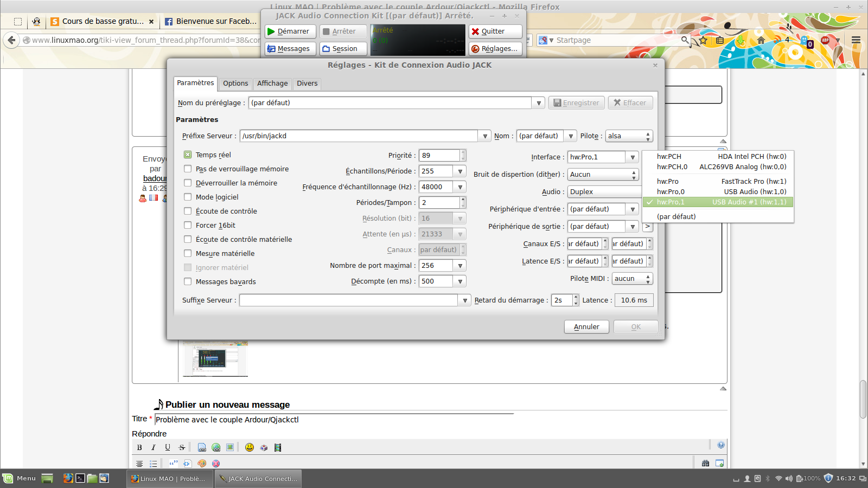Select hw:PCH,0 ALC269VB Analog from interface list
This screenshot has height=488, width=868.
click(x=721, y=167)
